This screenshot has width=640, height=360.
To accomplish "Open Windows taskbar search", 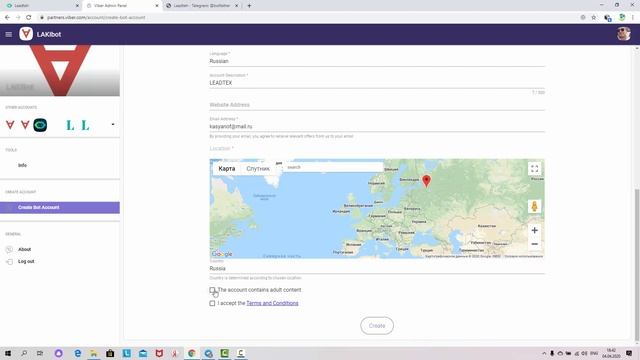I will (24, 353).
